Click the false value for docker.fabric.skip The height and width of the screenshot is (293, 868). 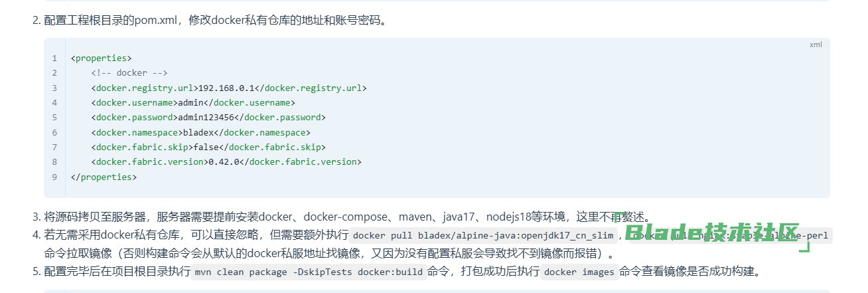coord(206,147)
